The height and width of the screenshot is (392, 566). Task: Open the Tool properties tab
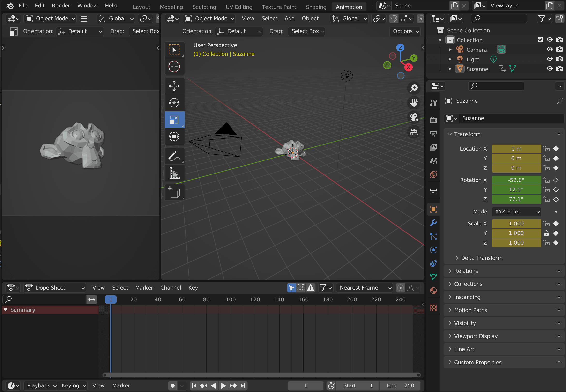tap(433, 102)
